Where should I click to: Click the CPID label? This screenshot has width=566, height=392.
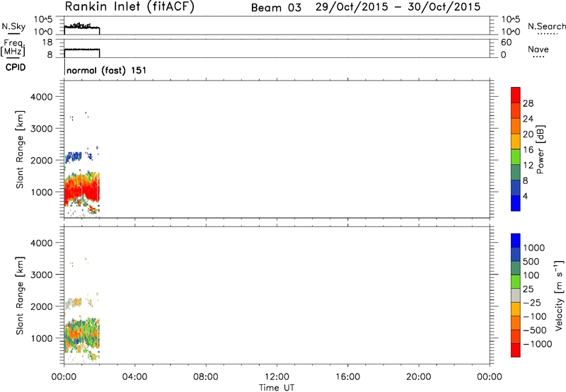16,67
